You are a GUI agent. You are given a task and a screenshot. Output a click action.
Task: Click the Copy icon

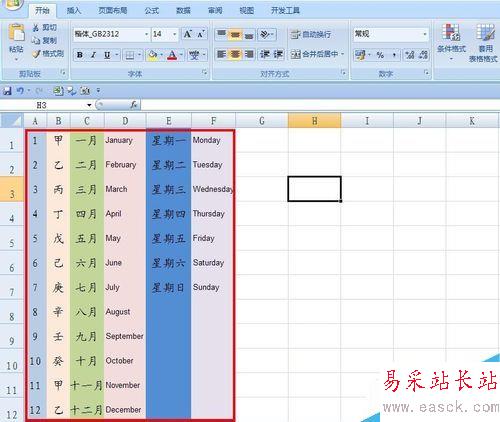tap(36, 40)
